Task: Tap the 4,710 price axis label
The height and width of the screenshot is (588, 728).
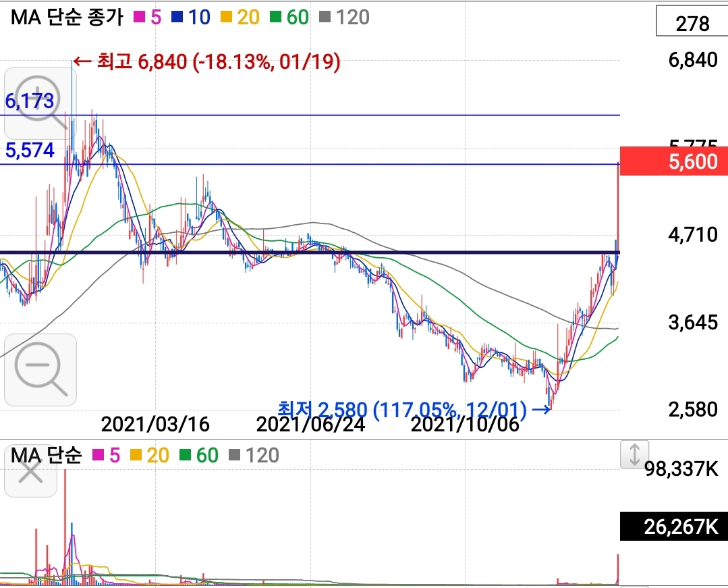Action: [x=693, y=234]
